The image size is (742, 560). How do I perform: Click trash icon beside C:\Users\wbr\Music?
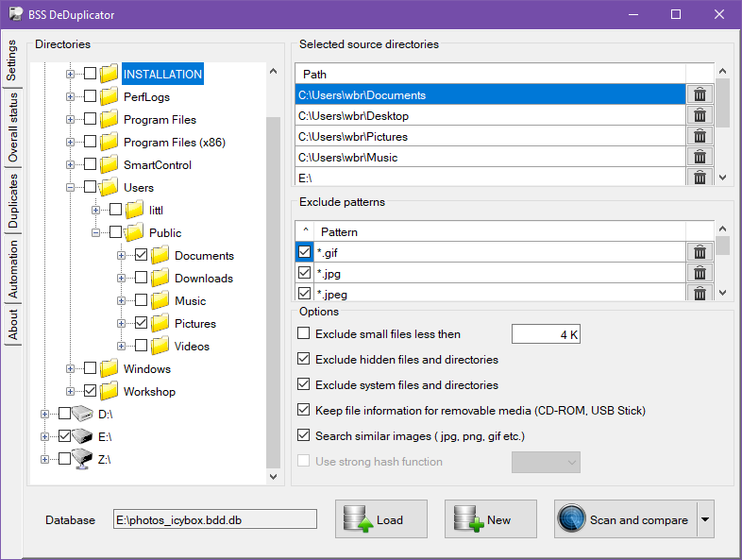pos(700,157)
